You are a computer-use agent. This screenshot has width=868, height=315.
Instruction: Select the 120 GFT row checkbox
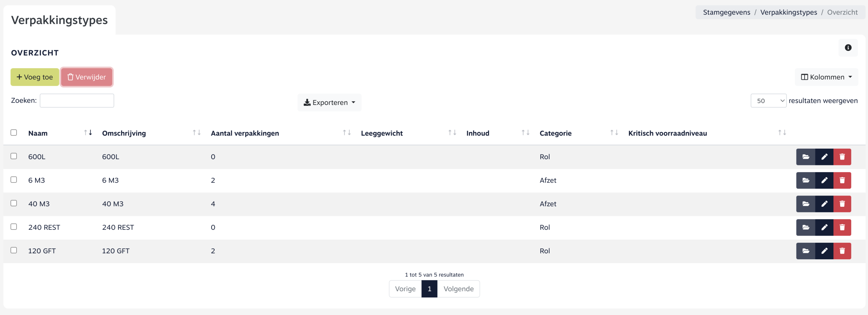pos(14,250)
